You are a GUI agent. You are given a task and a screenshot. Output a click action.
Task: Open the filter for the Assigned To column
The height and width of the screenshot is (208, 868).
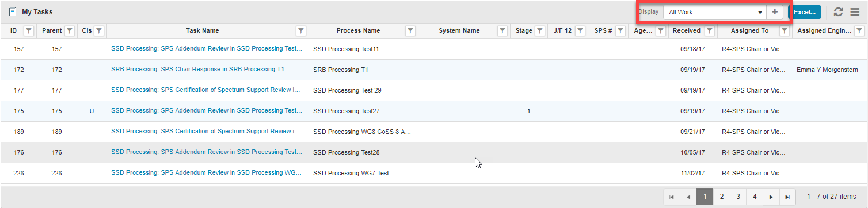tap(784, 31)
